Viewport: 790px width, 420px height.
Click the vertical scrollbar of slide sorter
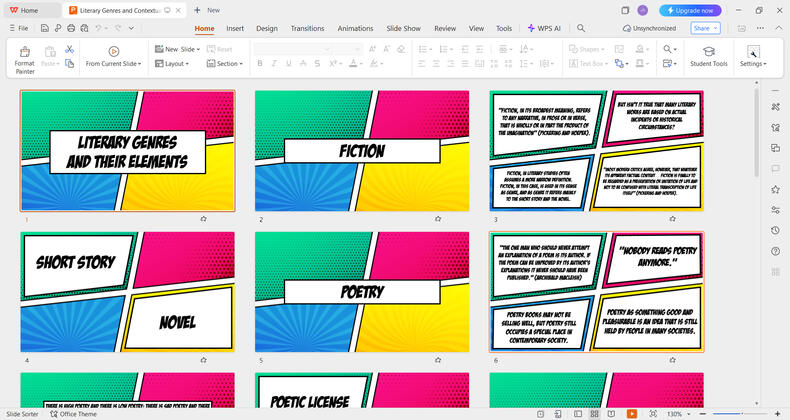(756, 133)
